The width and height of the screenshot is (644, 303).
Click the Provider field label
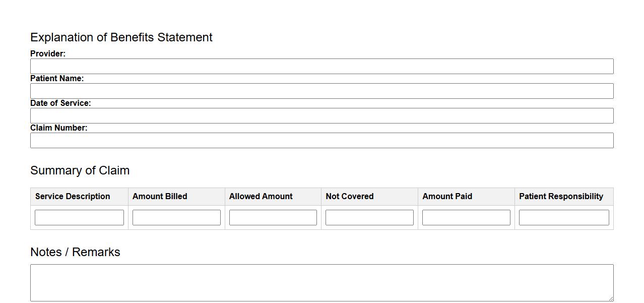pos(48,54)
